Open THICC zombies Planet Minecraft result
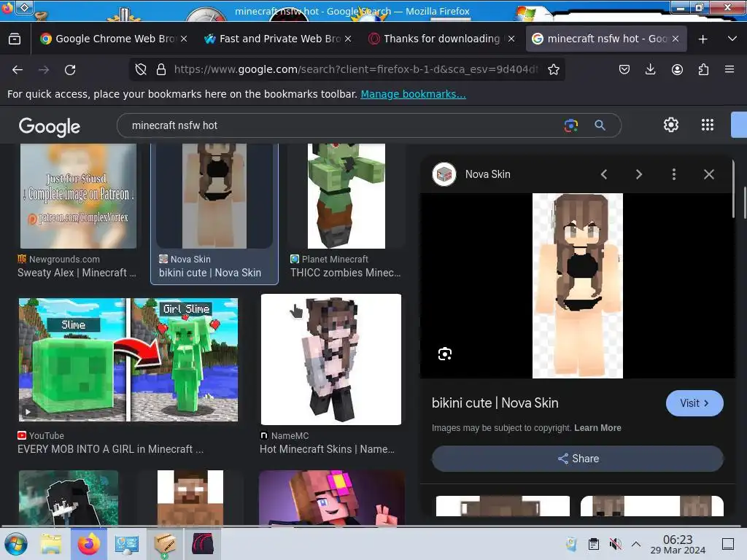The width and height of the screenshot is (747, 560). [345, 273]
